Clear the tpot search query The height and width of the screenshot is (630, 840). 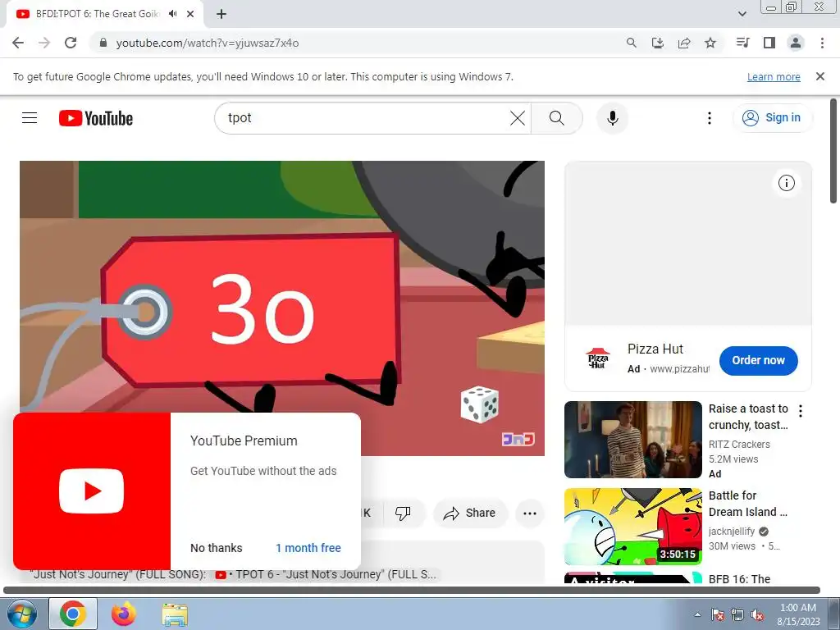[x=518, y=118]
